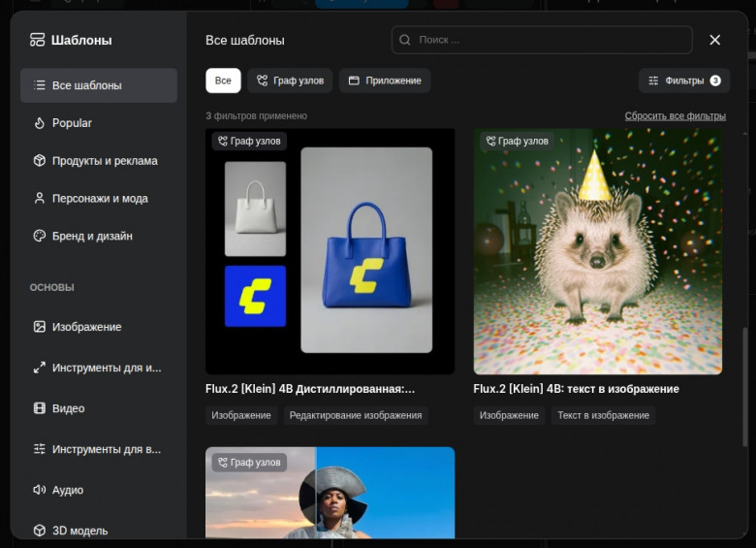This screenshot has width=756, height=548.
Task: Focus the Поиск search field
Action: [542, 40]
